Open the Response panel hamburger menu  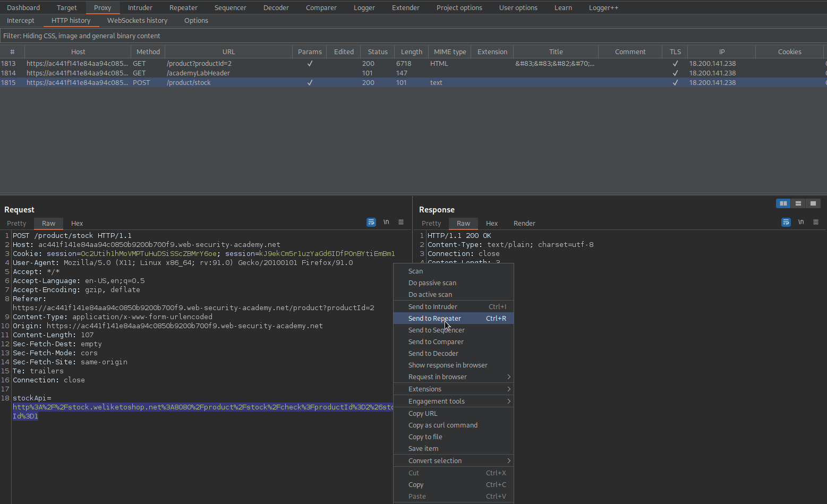[x=816, y=222]
